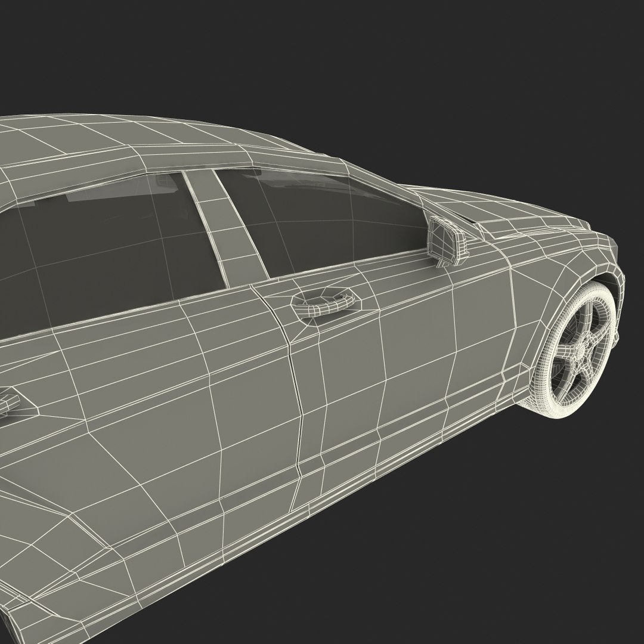The height and width of the screenshot is (644, 644).
Task: Select the car's side mirror
Action: click(x=448, y=242)
